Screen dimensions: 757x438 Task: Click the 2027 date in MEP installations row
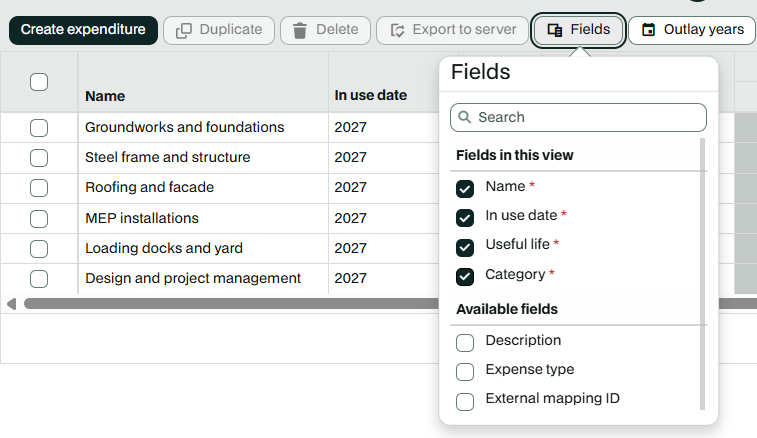point(350,218)
